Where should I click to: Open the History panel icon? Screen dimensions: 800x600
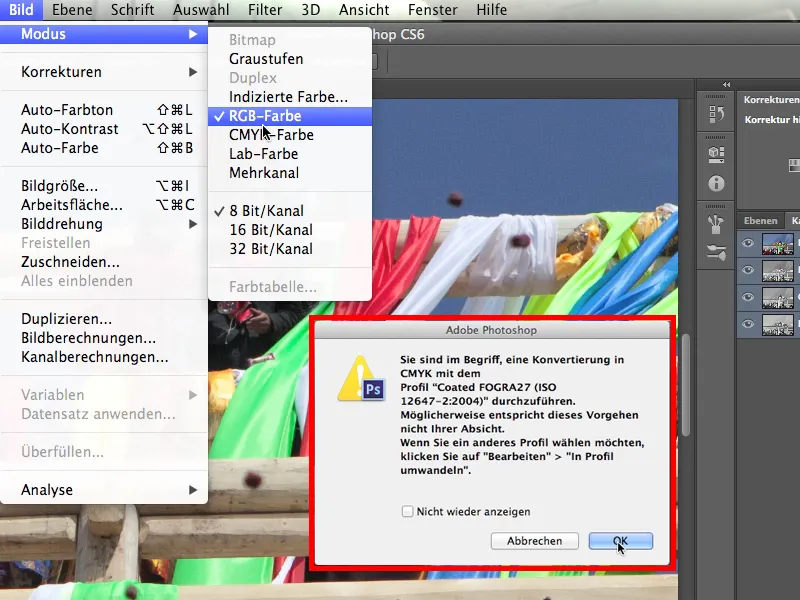tap(716, 114)
